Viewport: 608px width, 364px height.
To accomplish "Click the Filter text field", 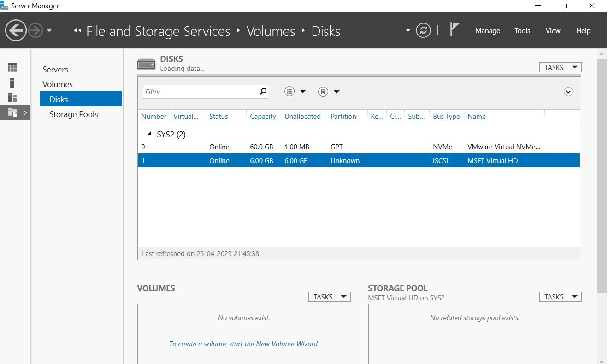I will pos(201,92).
